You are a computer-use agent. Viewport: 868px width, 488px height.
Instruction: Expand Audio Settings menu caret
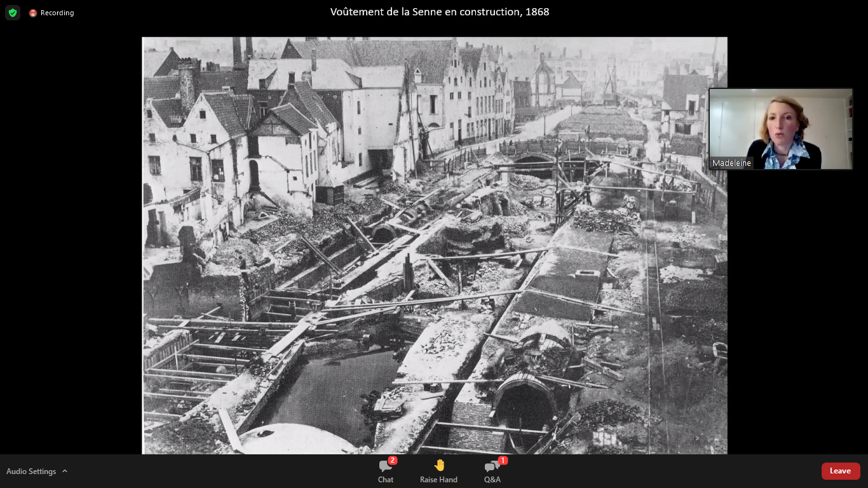pos(65,471)
